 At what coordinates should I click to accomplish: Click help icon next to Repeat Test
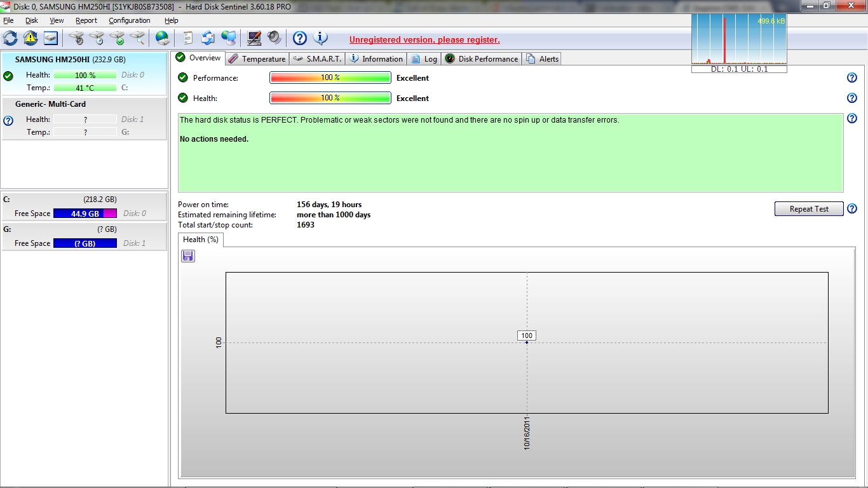(852, 208)
